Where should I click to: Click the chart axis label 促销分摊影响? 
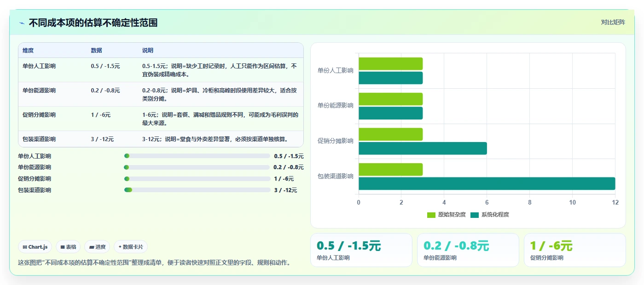tap(336, 141)
